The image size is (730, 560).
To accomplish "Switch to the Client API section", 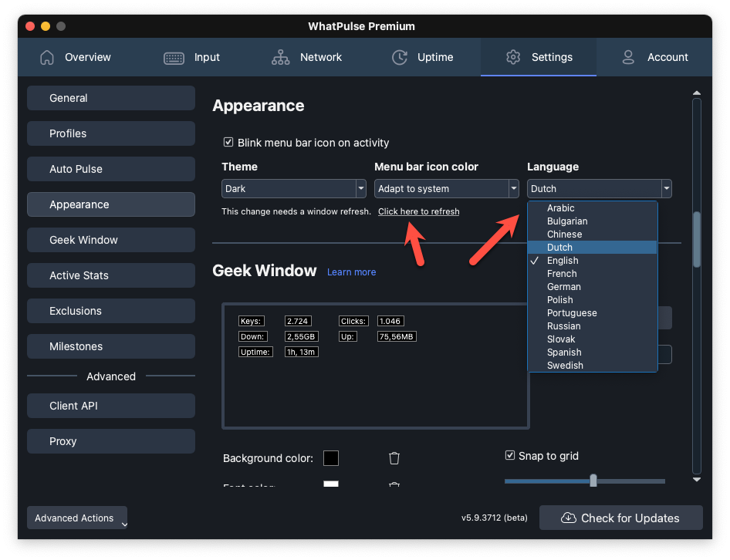I will click(x=110, y=406).
